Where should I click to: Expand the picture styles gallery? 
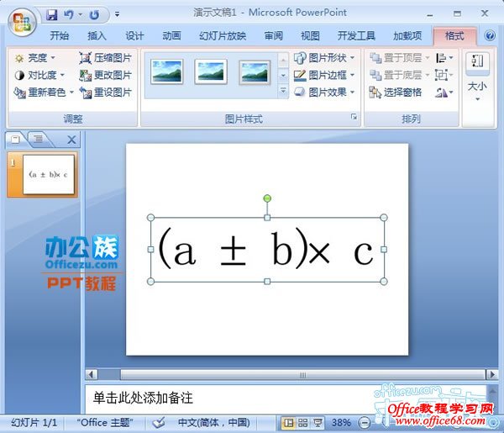[283, 91]
